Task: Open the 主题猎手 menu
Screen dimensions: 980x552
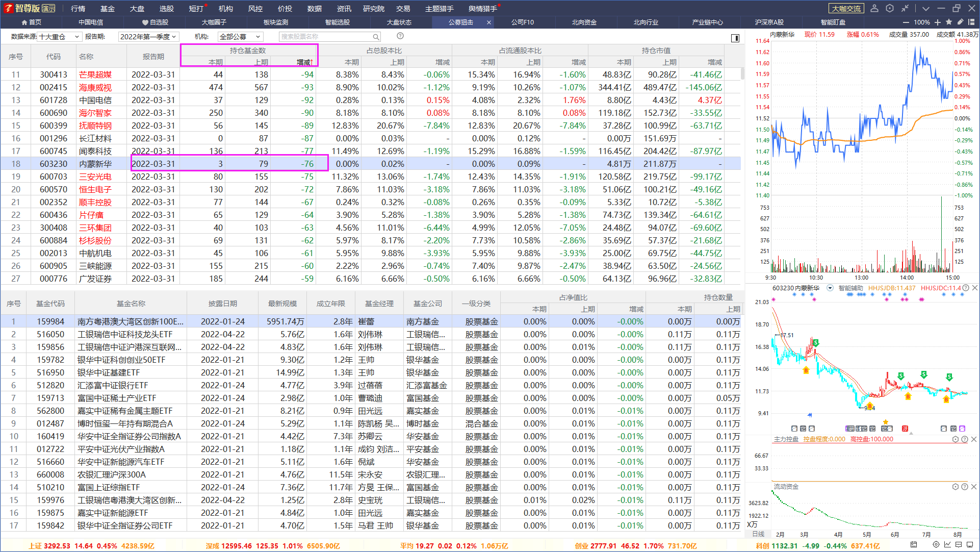Action: pyautogui.click(x=440, y=8)
